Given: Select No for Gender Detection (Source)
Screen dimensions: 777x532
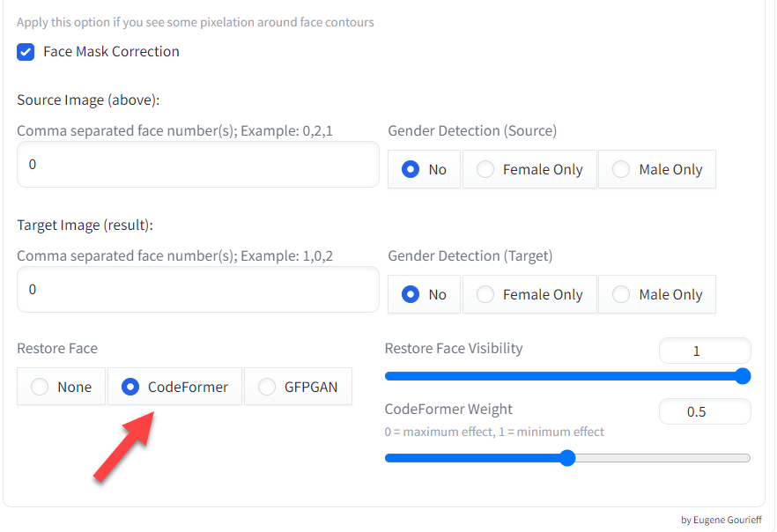Looking at the screenshot, I should point(411,169).
